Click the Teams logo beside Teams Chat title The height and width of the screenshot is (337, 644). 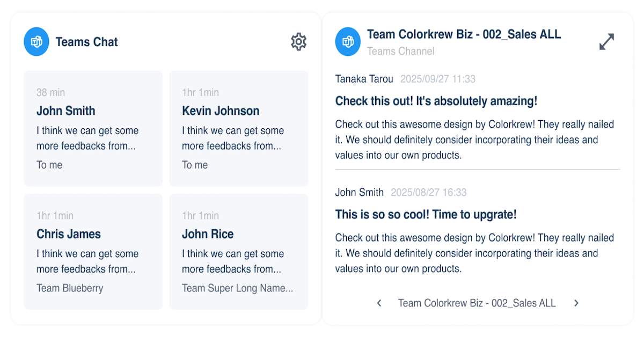click(x=36, y=42)
